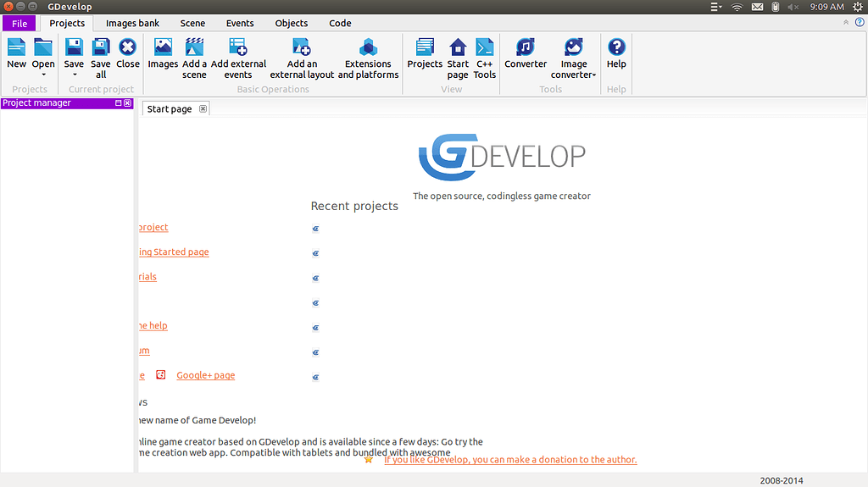The height and width of the screenshot is (487, 868).
Task: Click the blue help question mark icon
Action: pos(860,22)
